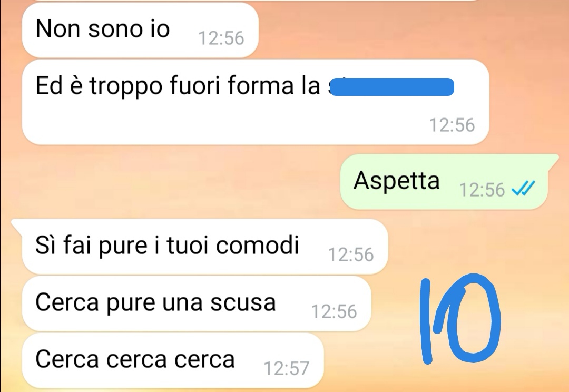This screenshot has width=569, height=392.
Task: Click the timestamp on the 'Aspetta' bubble
Action: (x=482, y=190)
